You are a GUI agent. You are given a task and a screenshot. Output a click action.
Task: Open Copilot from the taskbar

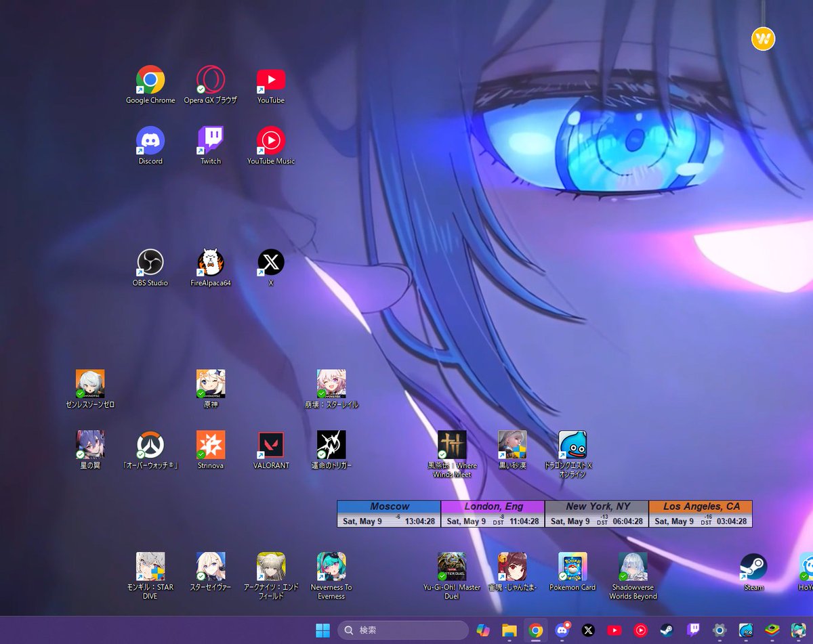pyautogui.click(x=483, y=630)
